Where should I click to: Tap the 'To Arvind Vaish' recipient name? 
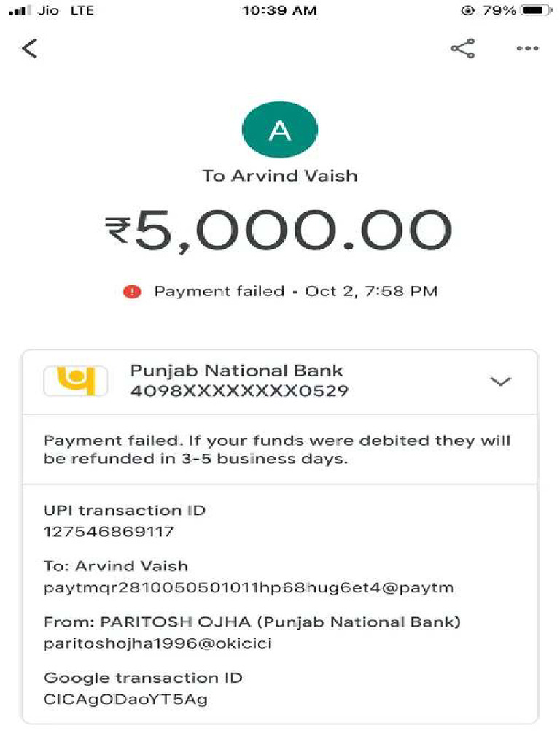tap(280, 176)
